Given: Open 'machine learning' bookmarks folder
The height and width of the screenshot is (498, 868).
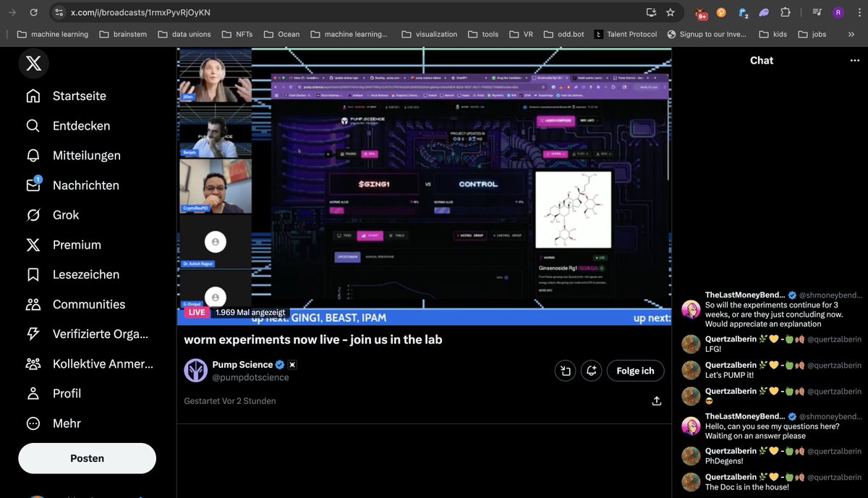Looking at the screenshot, I should click(x=52, y=34).
